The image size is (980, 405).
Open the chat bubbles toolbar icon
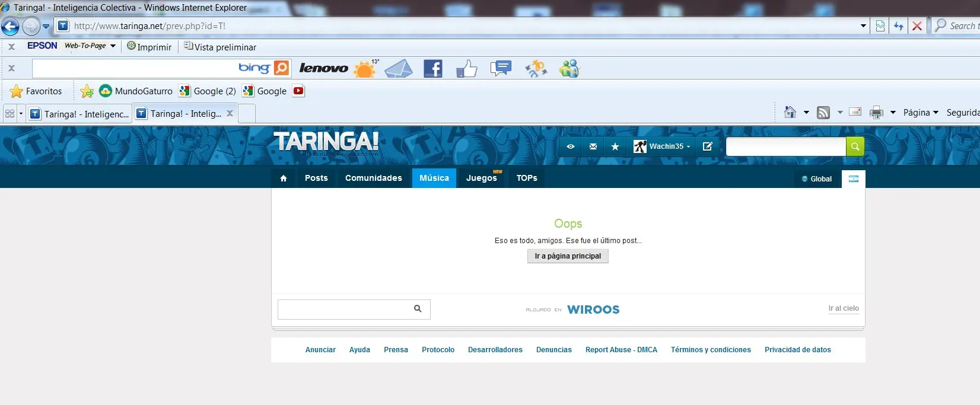coord(501,68)
